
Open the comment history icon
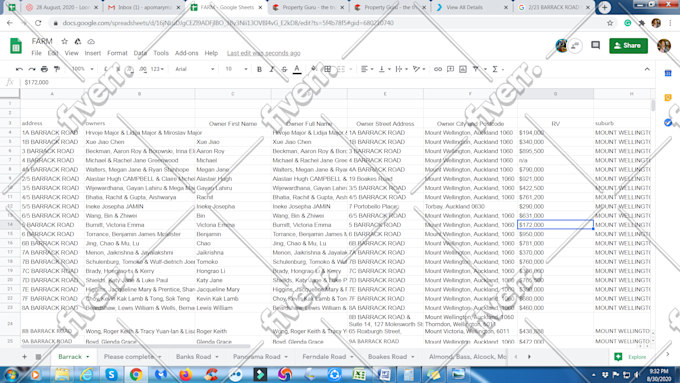[595, 46]
